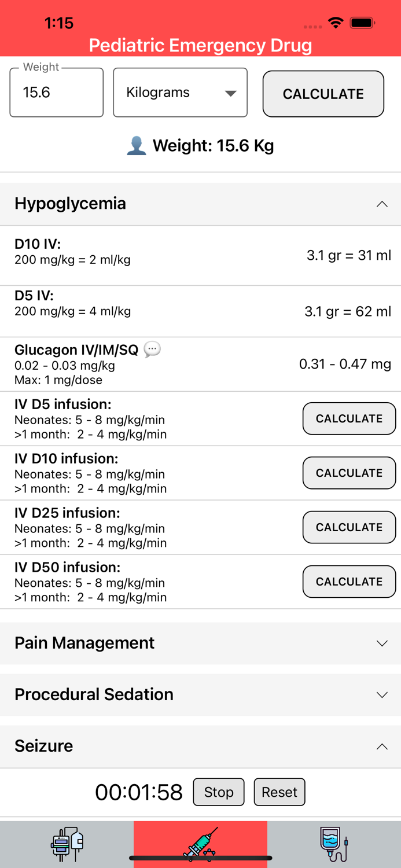
Task: Expand the Pain Management section
Action: coord(381,643)
